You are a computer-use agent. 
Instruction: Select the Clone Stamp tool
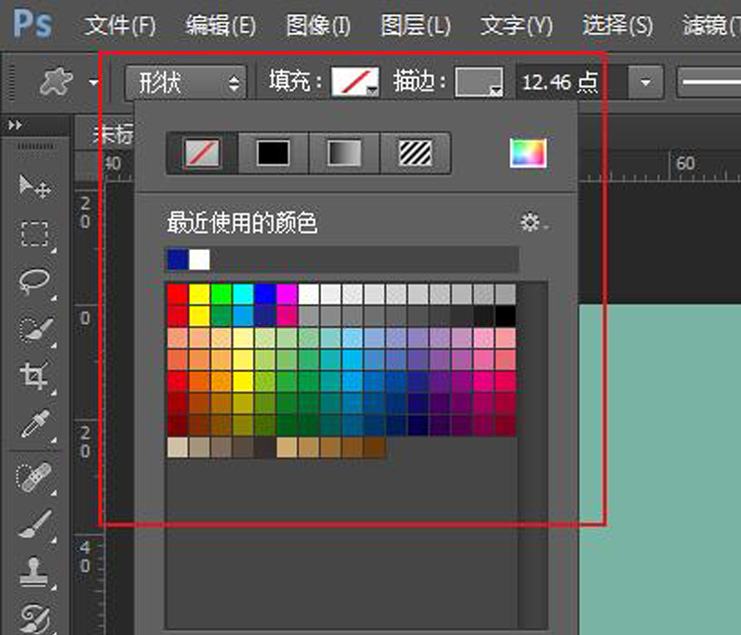pos(34,572)
